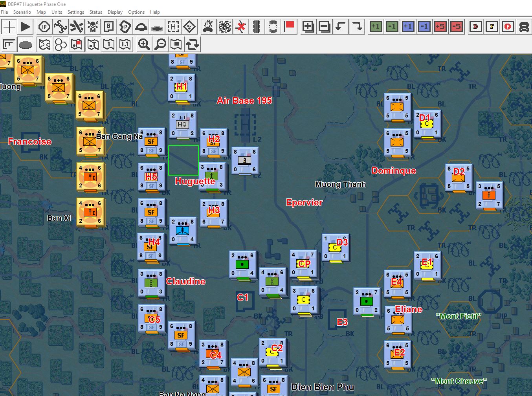The image size is (532, 396).
Task: Click the Dominque map label
Action: (x=394, y=170)
